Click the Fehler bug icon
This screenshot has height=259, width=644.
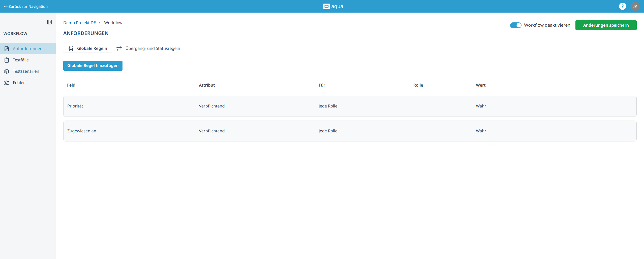[x=7, y=83]
